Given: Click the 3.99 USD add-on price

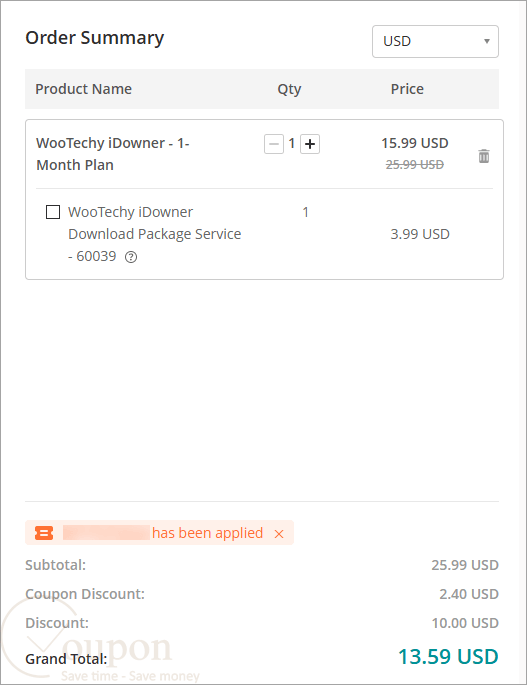Looking at the screenshot, I should click(x=420, y=234).
